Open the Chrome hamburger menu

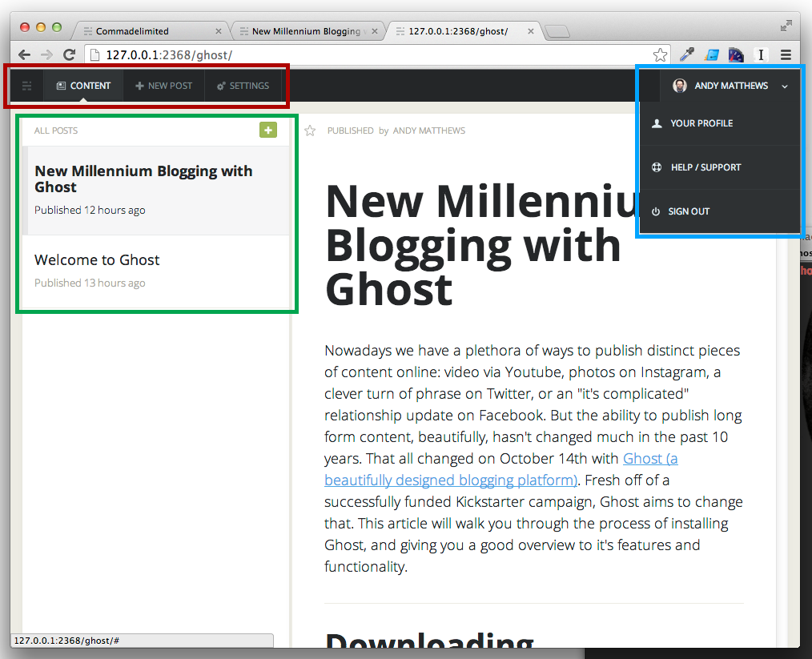point(786,55)
